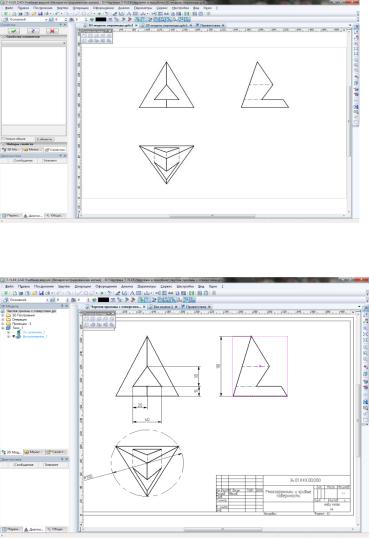Select the Меню tab in the lower window side panel
This screenshot has height=538, width=369.
(x=32, y=452)
